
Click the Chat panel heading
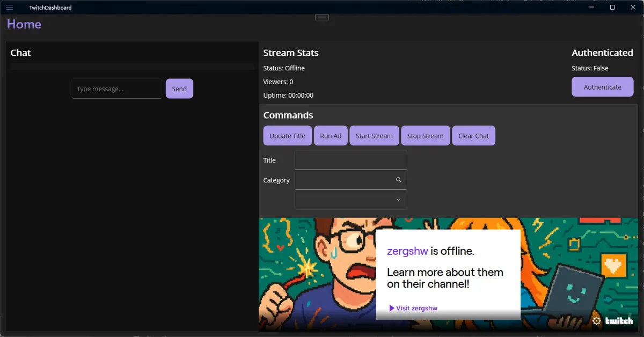click(x=20, y=53)
